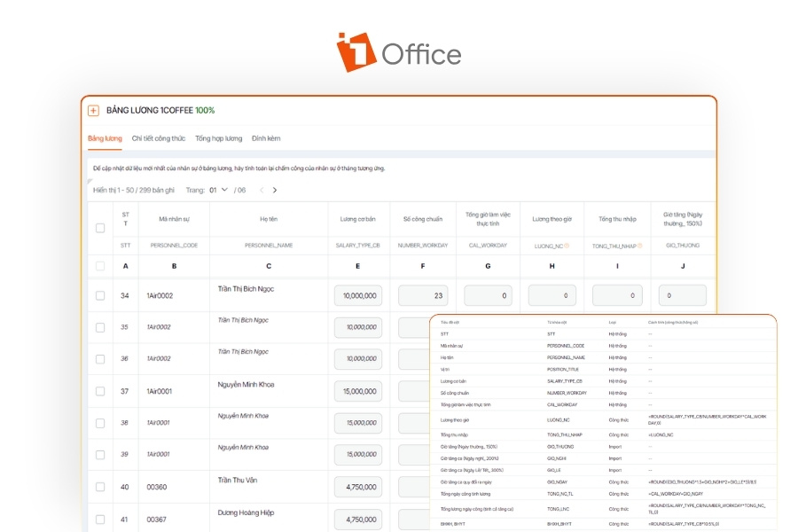Open the Chi tiết công thức tab

tap(159, 138)
